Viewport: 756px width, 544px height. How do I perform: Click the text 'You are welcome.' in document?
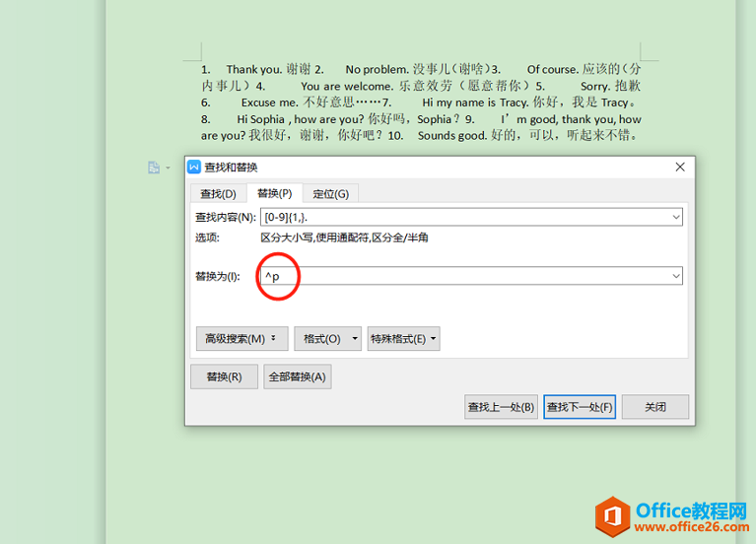[347, 87]
